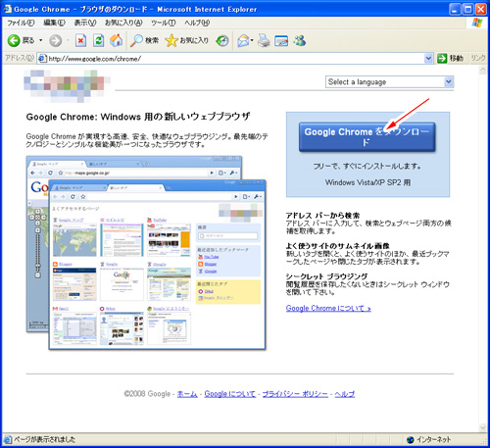Expand the Mail button dropdown arrow
The image size is (490, 448).
[252, 40]
